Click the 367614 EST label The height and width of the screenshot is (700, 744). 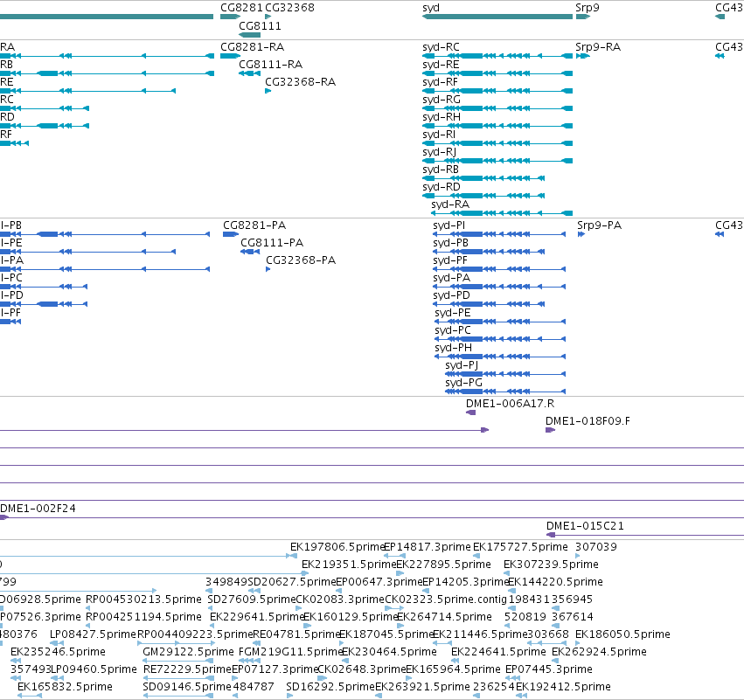pyautogui.click(x=573, y=617)
